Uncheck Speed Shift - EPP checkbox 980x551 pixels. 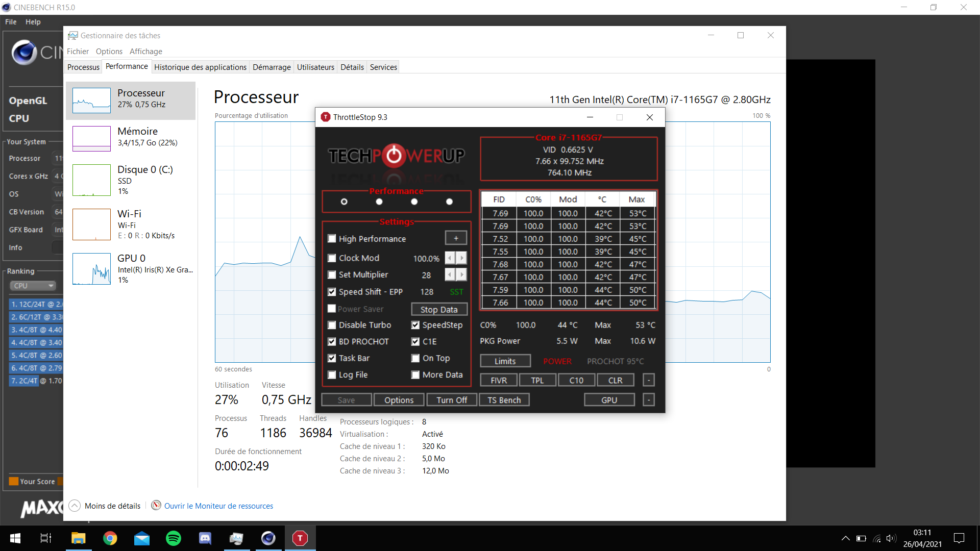coord(332,292)
